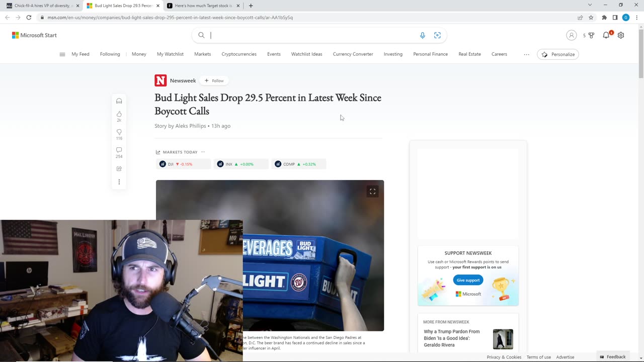This screenshot has height=362, width=644.
Task: Click the Personalize button
Action: click(558, 54)
